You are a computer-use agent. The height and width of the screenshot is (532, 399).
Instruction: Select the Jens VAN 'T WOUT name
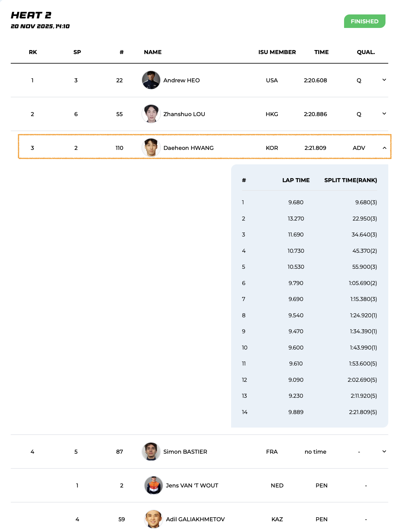click(x=192, y=486)
